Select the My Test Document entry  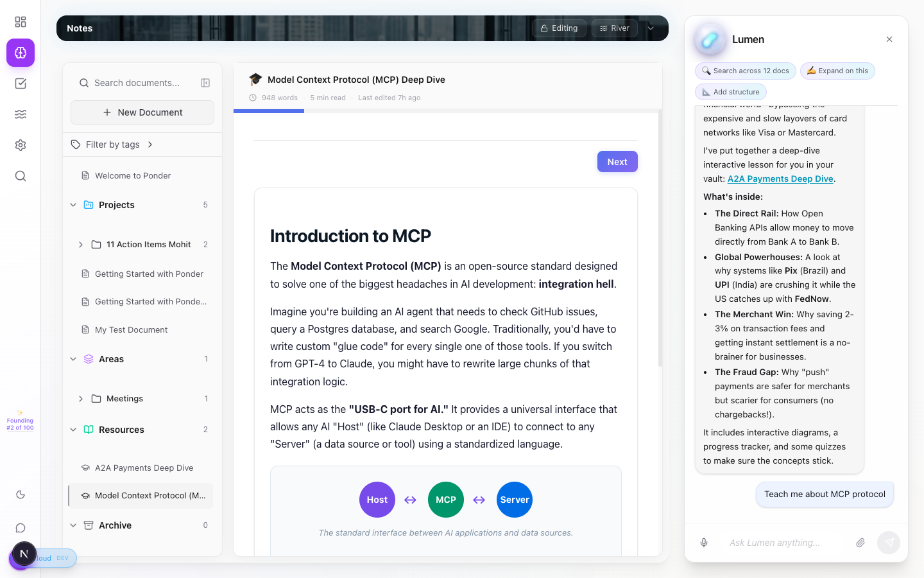(131, 330)
